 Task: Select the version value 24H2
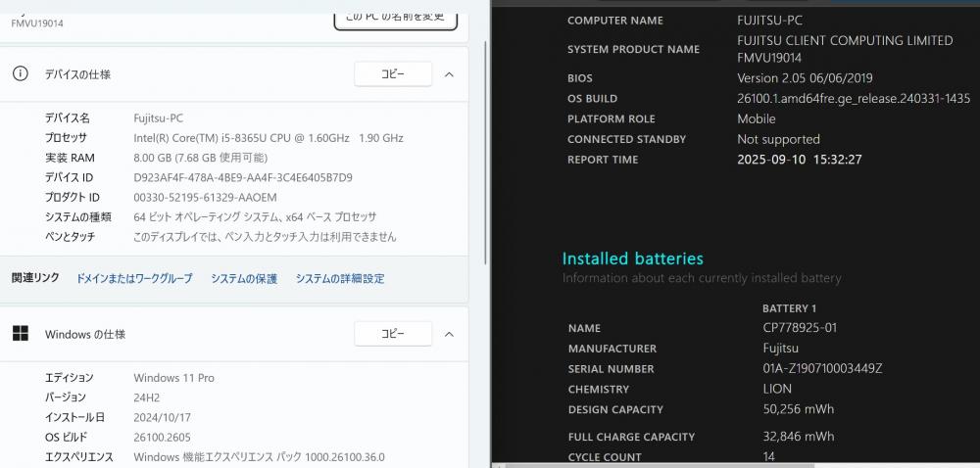pos(148,398)
